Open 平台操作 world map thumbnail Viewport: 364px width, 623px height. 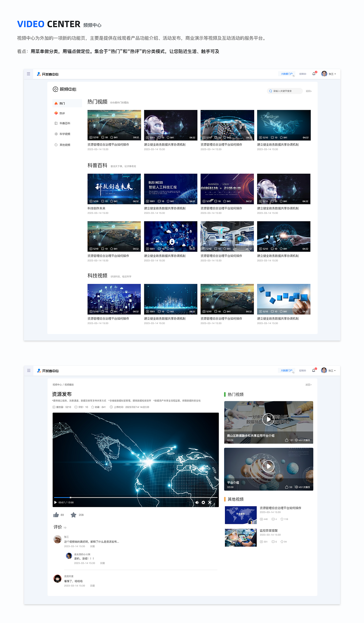(x=241, y=515)
